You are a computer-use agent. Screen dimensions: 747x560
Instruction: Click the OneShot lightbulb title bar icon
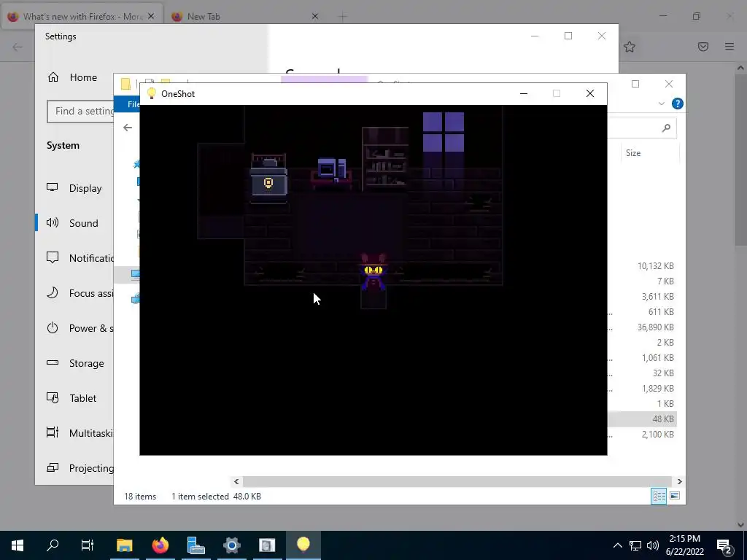pos(152,93)
